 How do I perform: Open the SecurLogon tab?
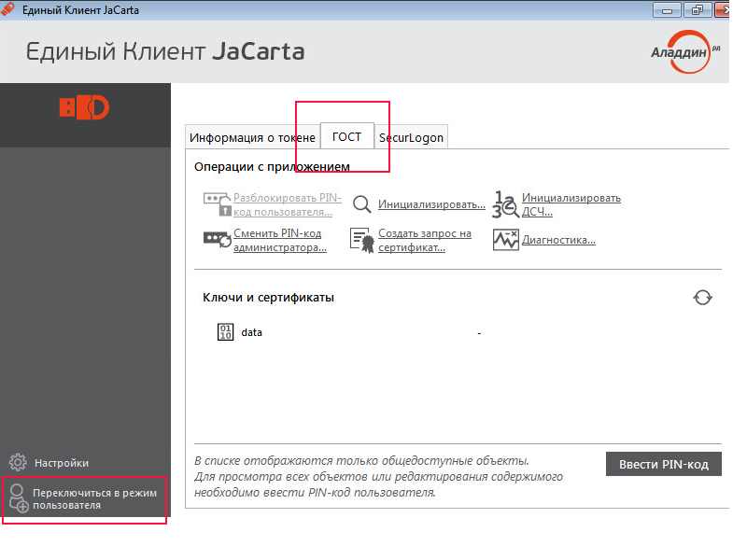coord(411,137)
